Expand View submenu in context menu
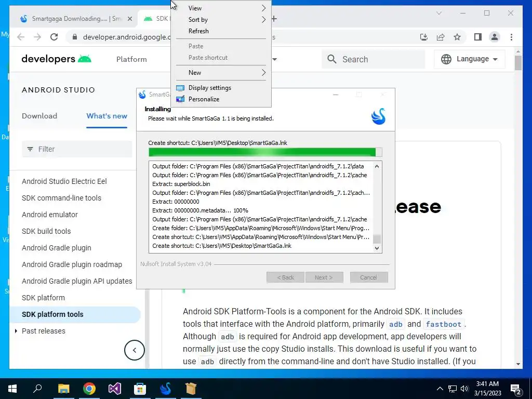The width and height of the screenshot is (532, 399). point(221,8)
